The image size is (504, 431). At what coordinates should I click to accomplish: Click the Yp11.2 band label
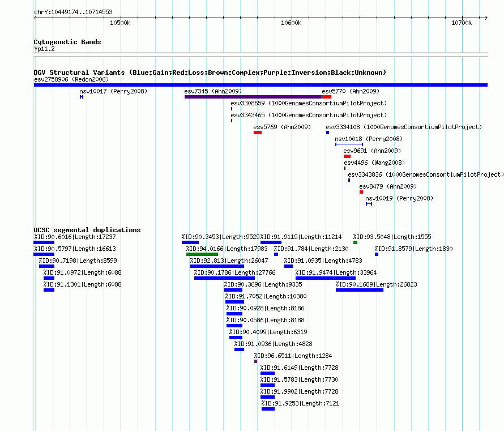[44, 49]
